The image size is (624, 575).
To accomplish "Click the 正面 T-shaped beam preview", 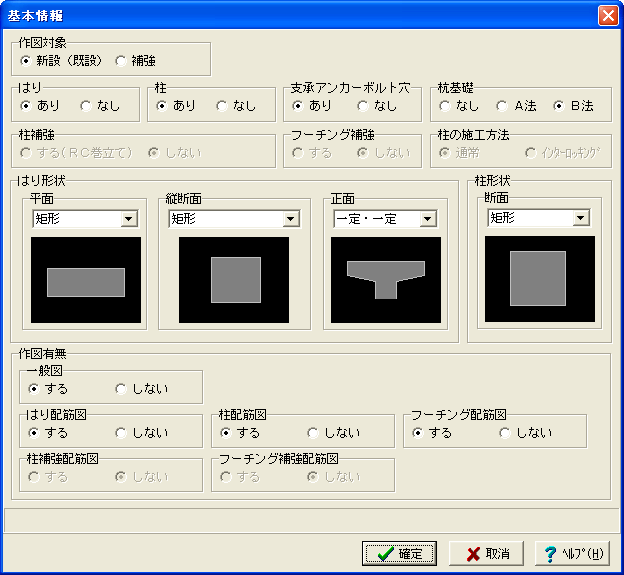I will click(x=386, y=280).
